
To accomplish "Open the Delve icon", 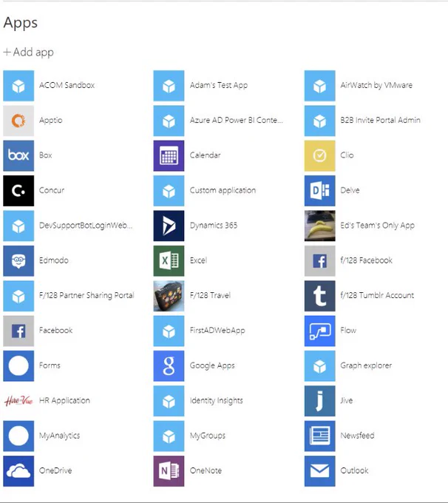I will click(319, 191).
